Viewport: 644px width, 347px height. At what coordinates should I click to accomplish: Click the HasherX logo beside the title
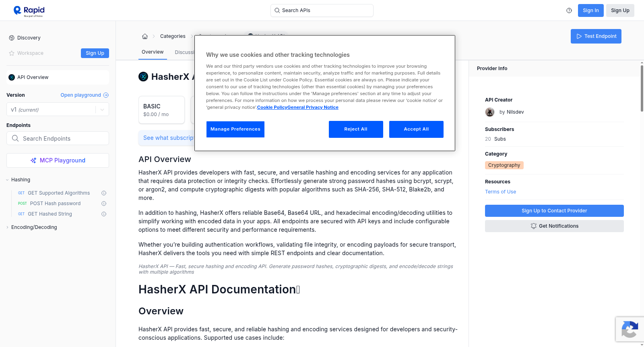pos(143,77)
